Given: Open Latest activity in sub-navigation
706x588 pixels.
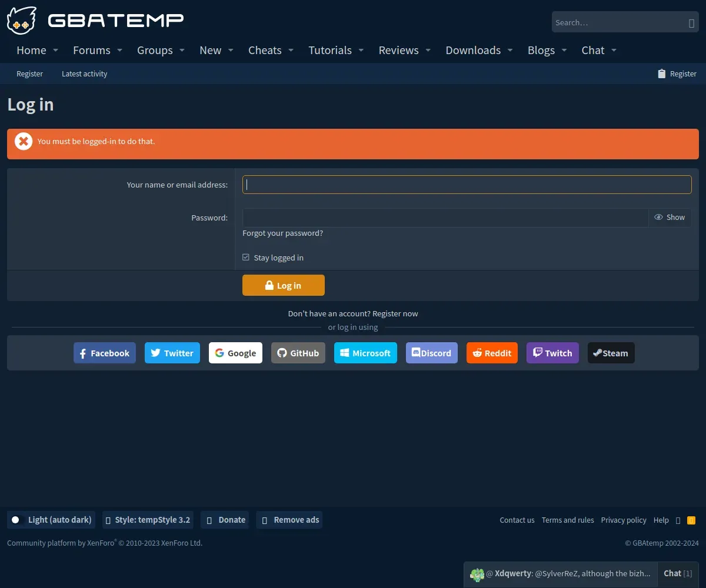Looking at the screenshot, I should (x=84, y=73).
